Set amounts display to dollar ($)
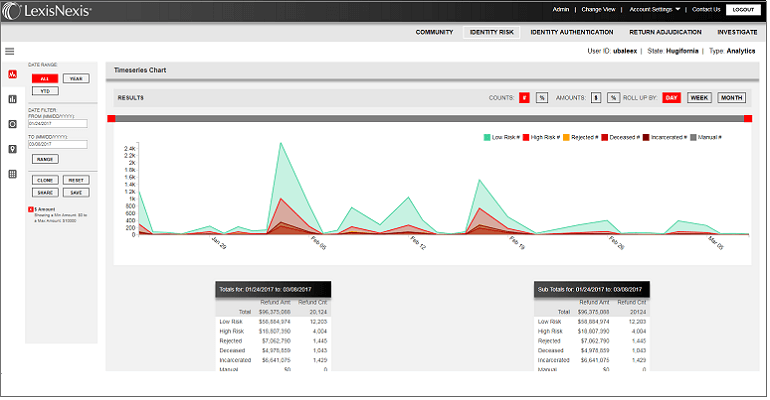The width and height of the screenshot is (770, 400). (x=596, y=98)
